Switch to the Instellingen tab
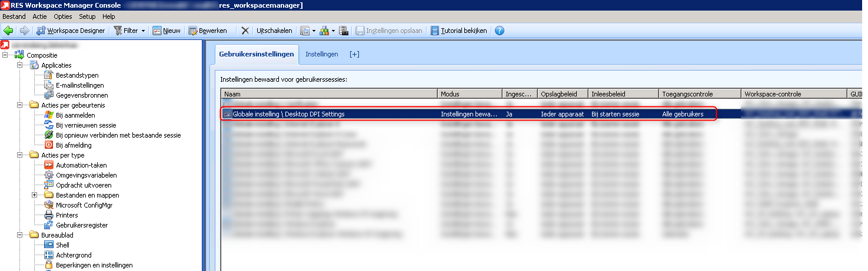This screenshot has width=868, height=271. pos(321,54)
